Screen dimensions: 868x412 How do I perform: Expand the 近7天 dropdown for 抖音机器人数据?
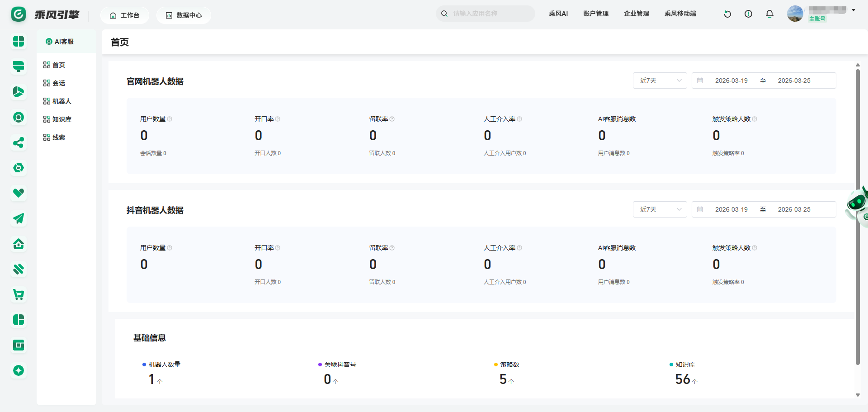[x=660, y=209]
